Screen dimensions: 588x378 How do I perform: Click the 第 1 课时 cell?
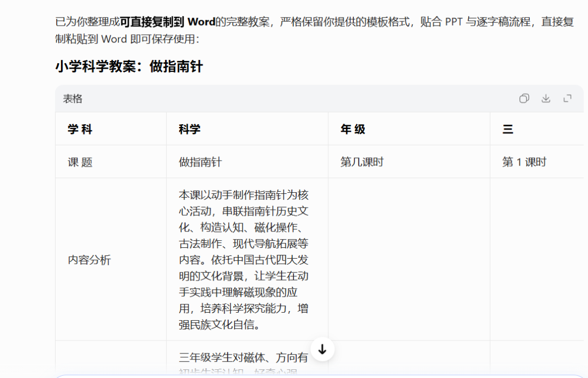523,162
